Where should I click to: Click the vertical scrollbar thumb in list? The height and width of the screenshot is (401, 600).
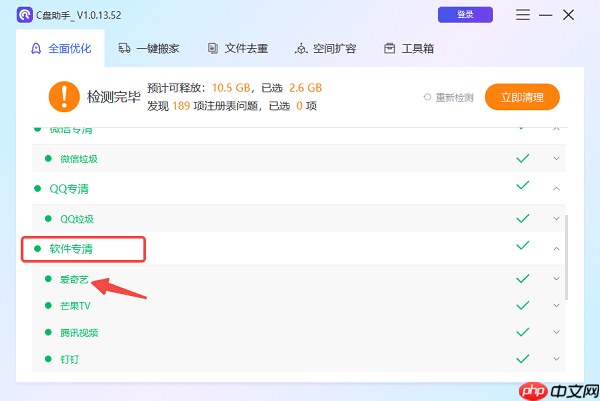(x=566, y=257)
